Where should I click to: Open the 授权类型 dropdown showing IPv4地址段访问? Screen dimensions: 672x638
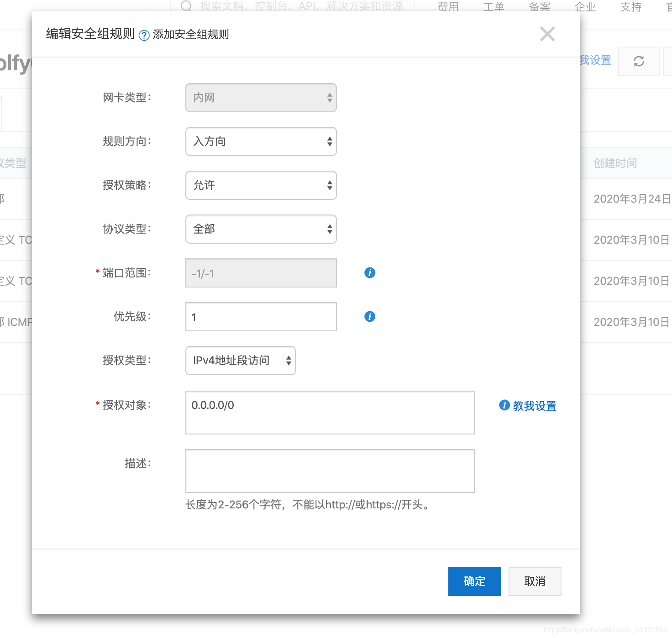(x=241, y=361)
